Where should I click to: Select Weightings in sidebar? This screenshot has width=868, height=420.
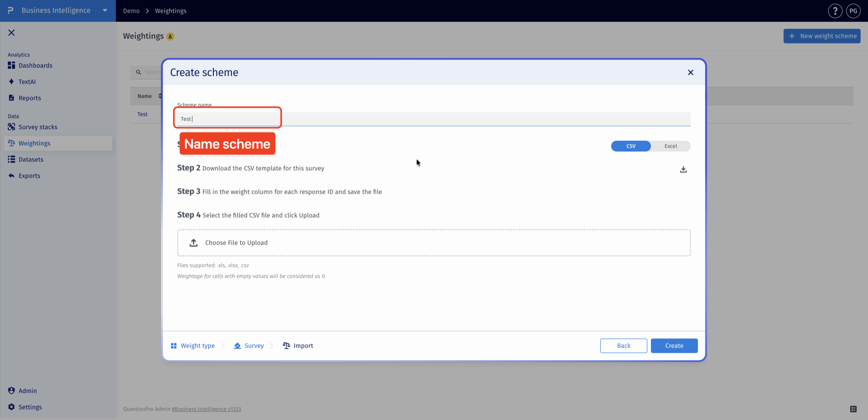coord(58,143)
